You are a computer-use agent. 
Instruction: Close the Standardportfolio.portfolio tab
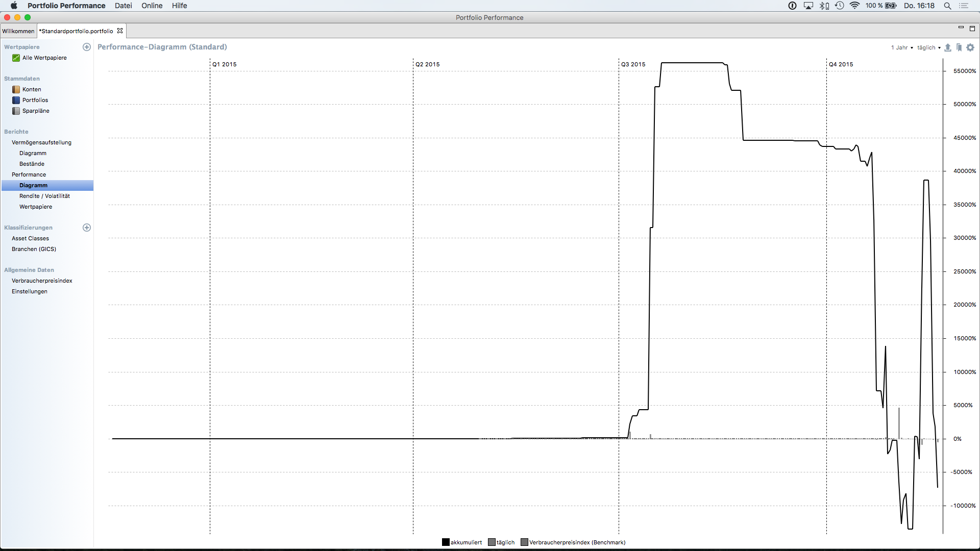coord(120,31)
